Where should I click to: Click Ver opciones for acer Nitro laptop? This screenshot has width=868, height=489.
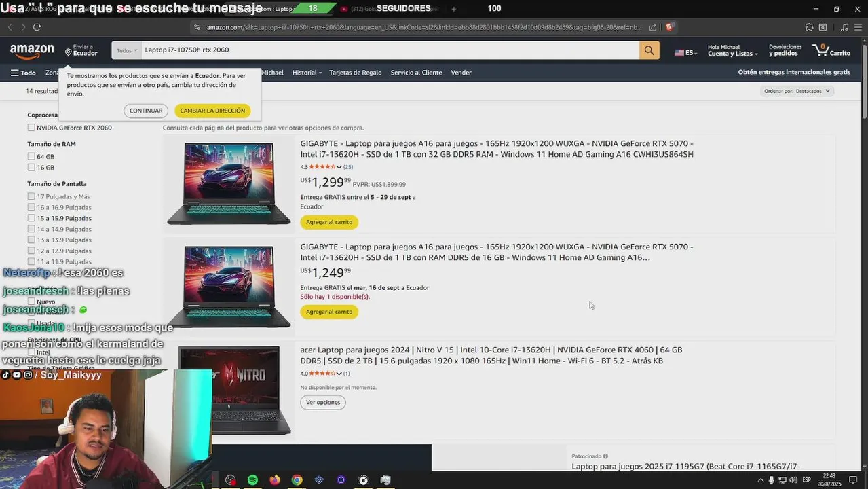(323, 402)
